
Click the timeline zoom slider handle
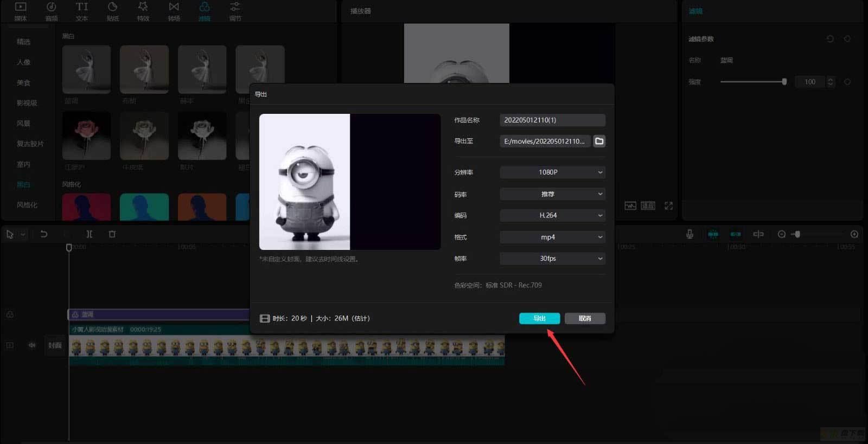797,234
